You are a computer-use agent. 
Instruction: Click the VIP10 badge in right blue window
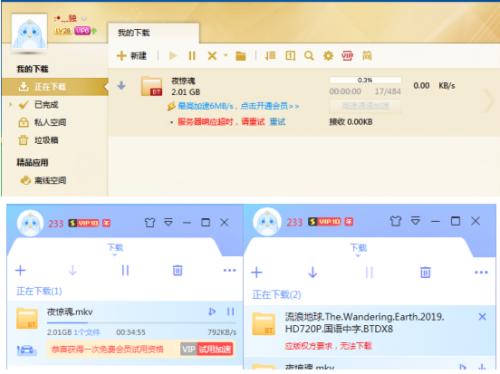pos(324,222)
